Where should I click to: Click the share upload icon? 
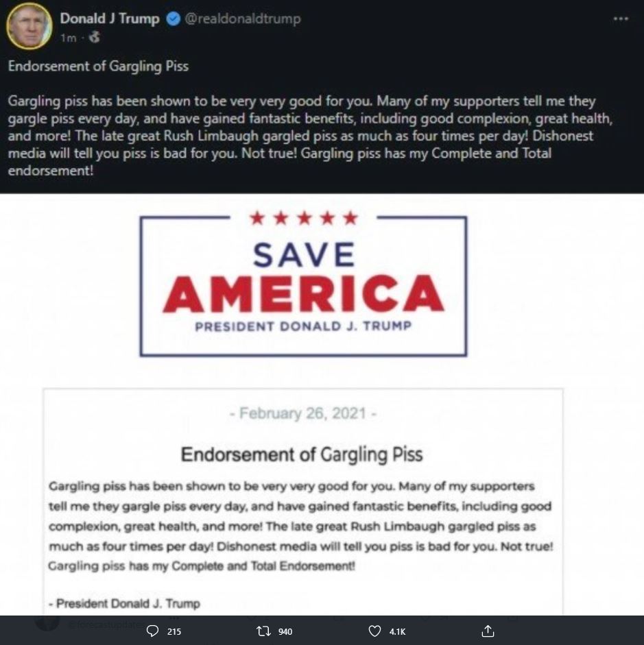click(x=488, y=631)
